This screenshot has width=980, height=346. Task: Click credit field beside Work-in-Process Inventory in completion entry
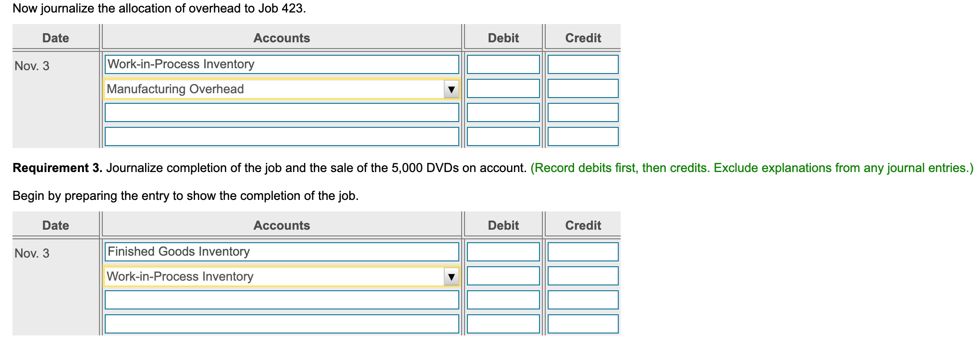pyautogui.click(x=583, y=276)
